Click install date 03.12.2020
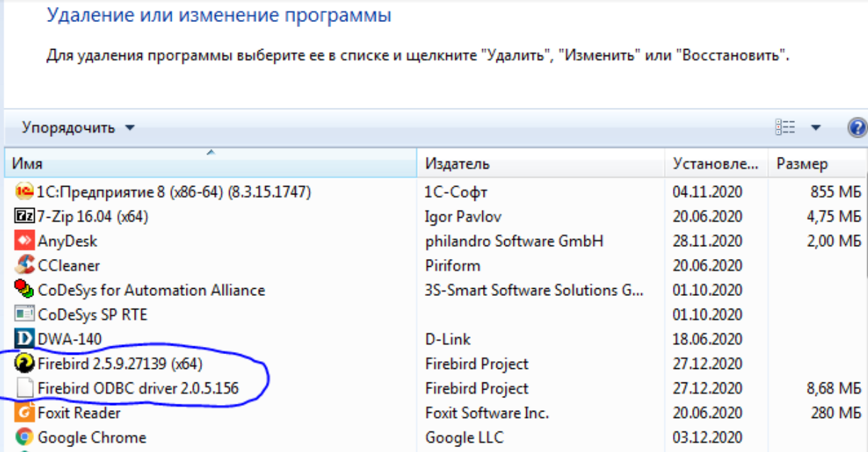The height and width of the screenshot is (452, 868). pos(707,438)
